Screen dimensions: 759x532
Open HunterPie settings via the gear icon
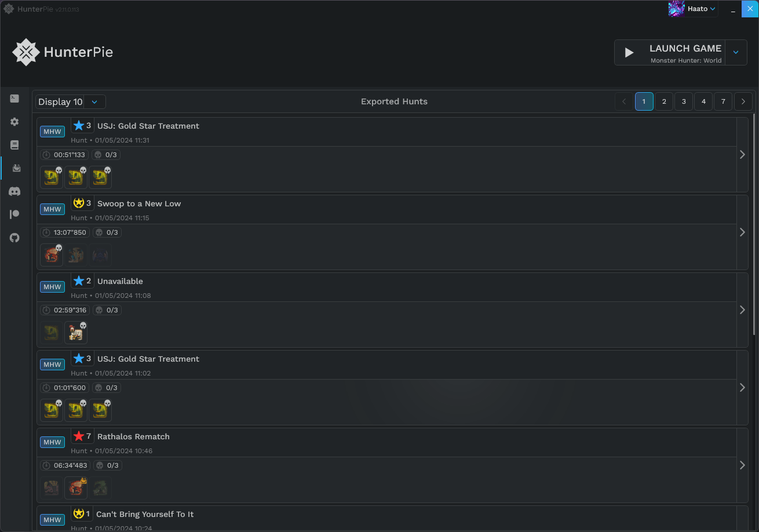tap(14, 122)
